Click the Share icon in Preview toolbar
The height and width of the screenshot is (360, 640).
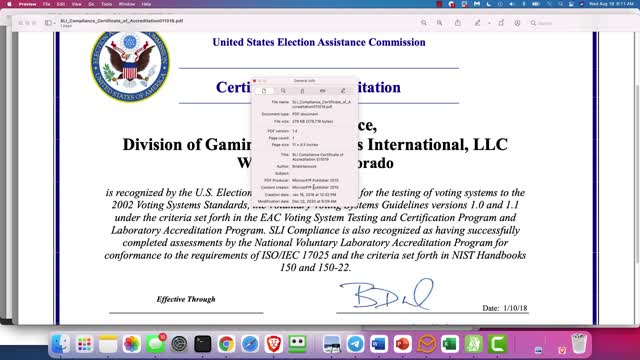[x=458, y=23]
